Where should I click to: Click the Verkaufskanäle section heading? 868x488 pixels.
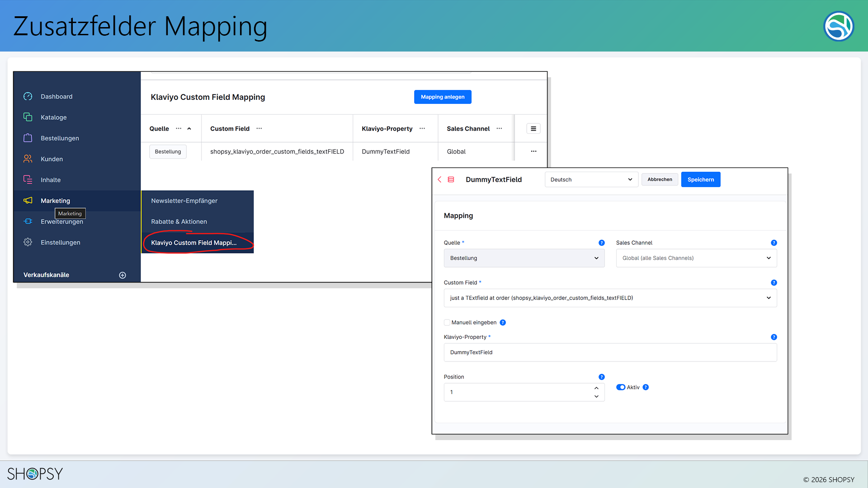coord(46,275)
